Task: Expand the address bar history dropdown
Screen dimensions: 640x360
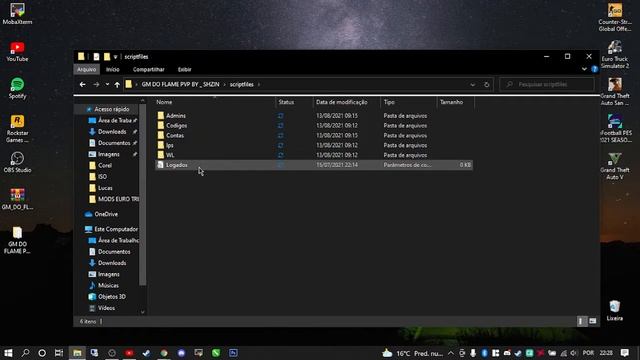Action: point(472,84)
